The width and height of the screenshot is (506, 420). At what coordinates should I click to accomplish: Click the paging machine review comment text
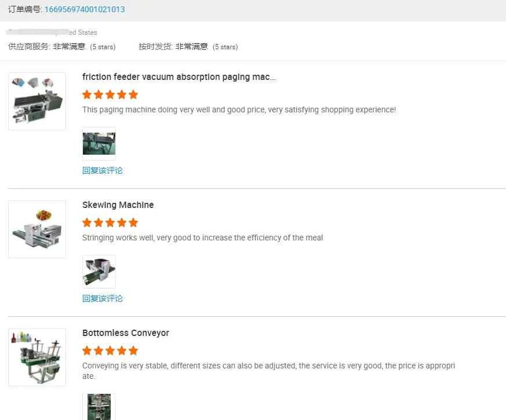(239, 109)
